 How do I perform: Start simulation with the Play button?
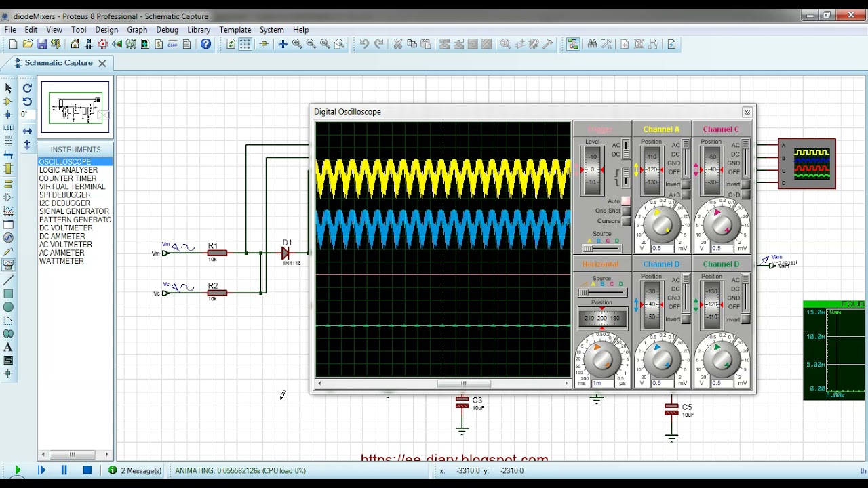click(x=18, y=470)
